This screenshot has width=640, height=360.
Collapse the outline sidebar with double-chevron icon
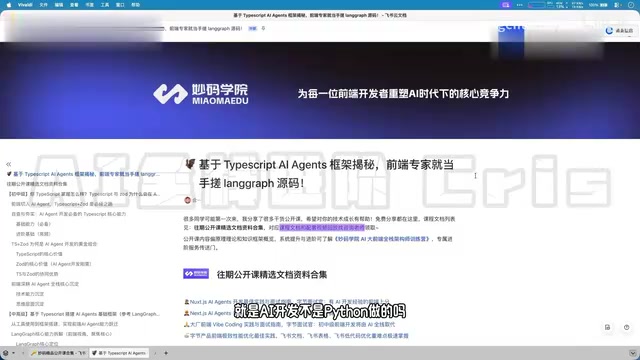click(9, 164)
